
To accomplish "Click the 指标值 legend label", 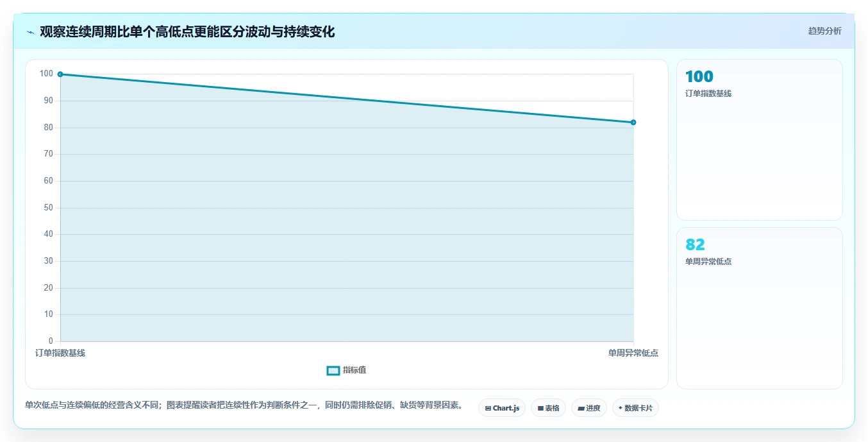I will [355, 370].
